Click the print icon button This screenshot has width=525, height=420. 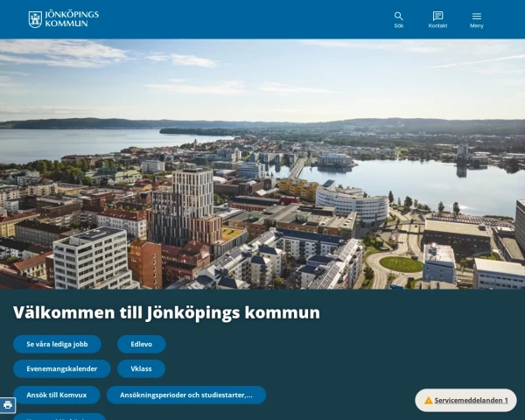7,405
